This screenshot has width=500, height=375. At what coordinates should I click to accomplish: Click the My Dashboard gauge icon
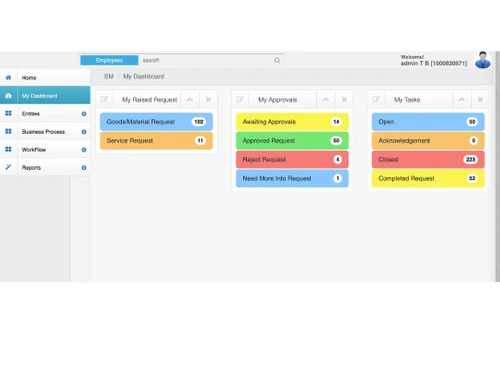pyautogui.click(x=8, y=96)
